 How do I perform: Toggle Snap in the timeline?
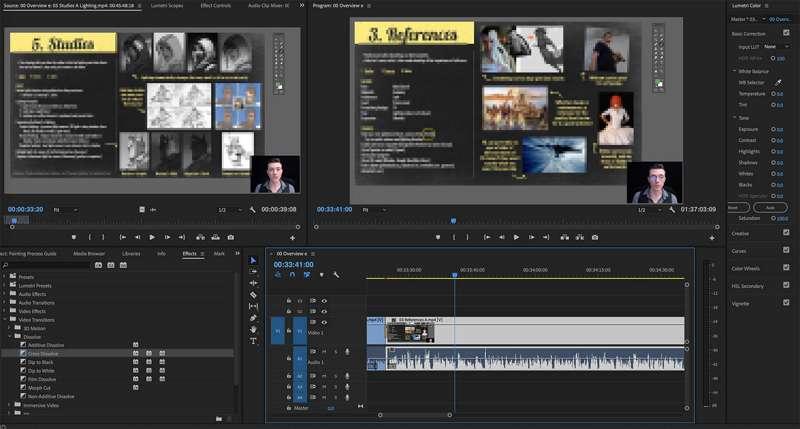point(292,275)
